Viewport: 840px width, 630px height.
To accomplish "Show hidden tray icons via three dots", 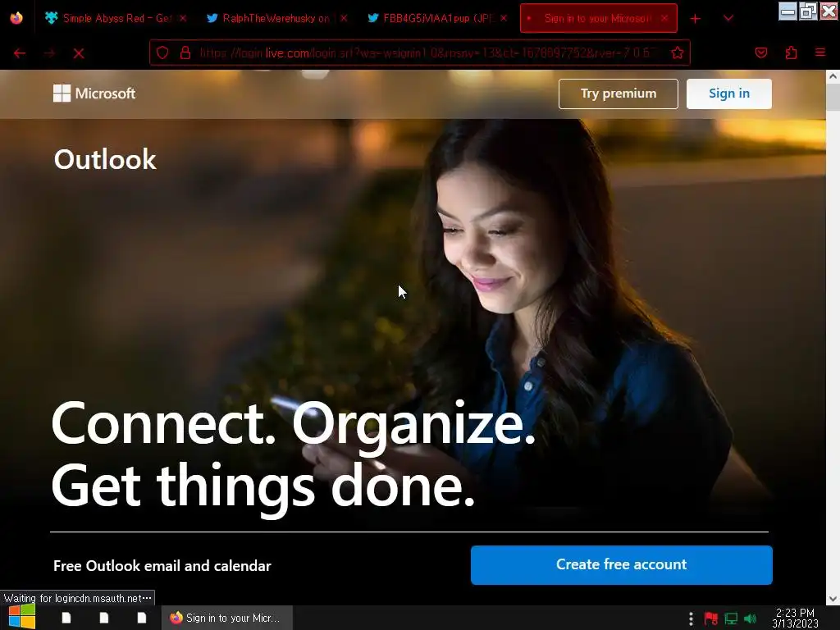I will tap(691, 619).
